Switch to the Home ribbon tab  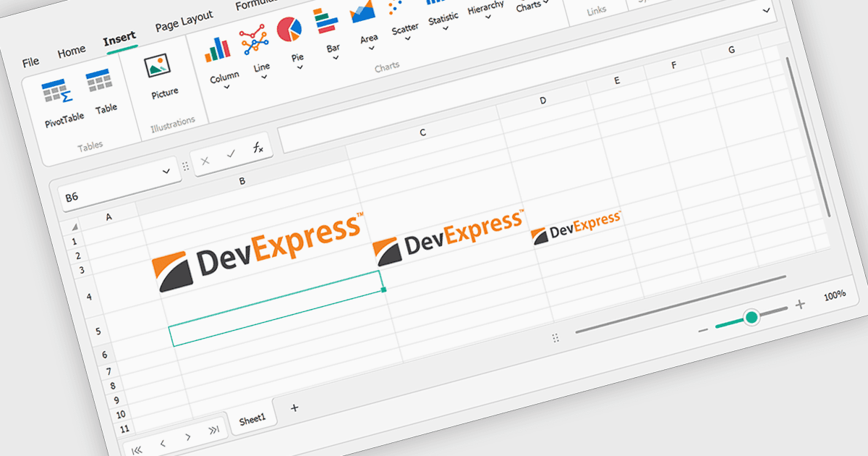(x=71, y=51)
